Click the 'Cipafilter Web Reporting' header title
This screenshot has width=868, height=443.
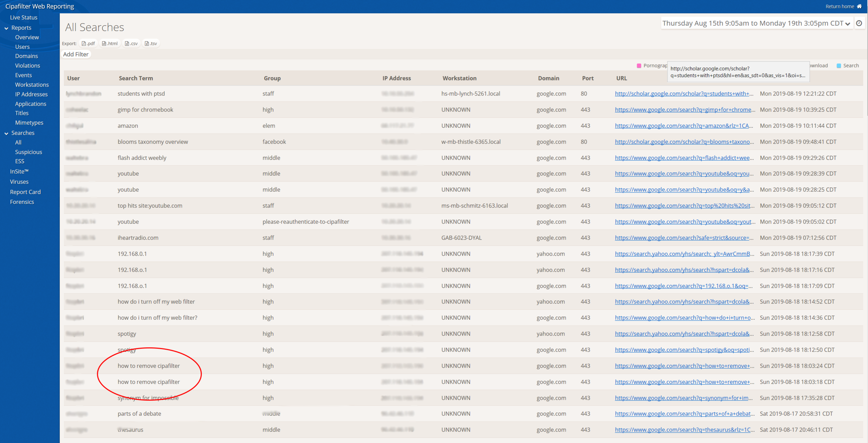point(40,6)
